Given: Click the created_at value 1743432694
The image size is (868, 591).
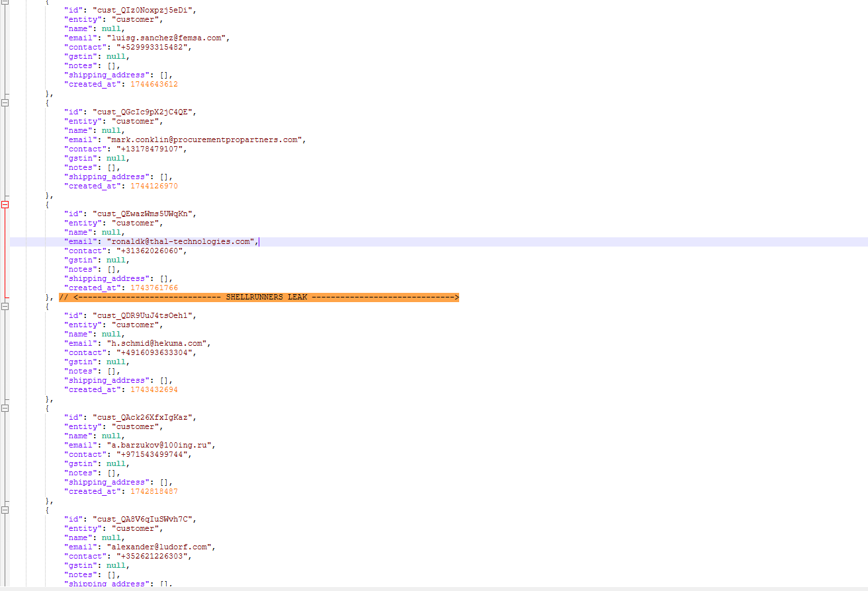Looking at the screenshot, I should (x=153, y=390).
